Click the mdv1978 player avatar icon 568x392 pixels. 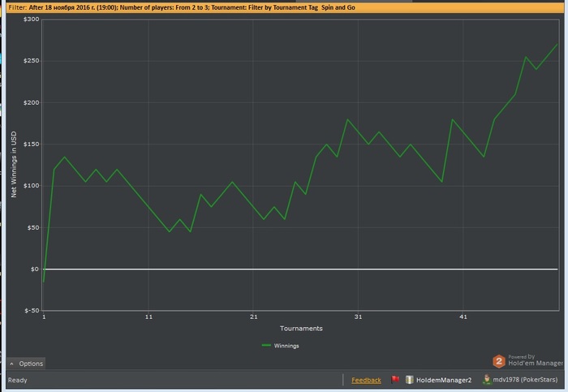(x=487, y=379)
